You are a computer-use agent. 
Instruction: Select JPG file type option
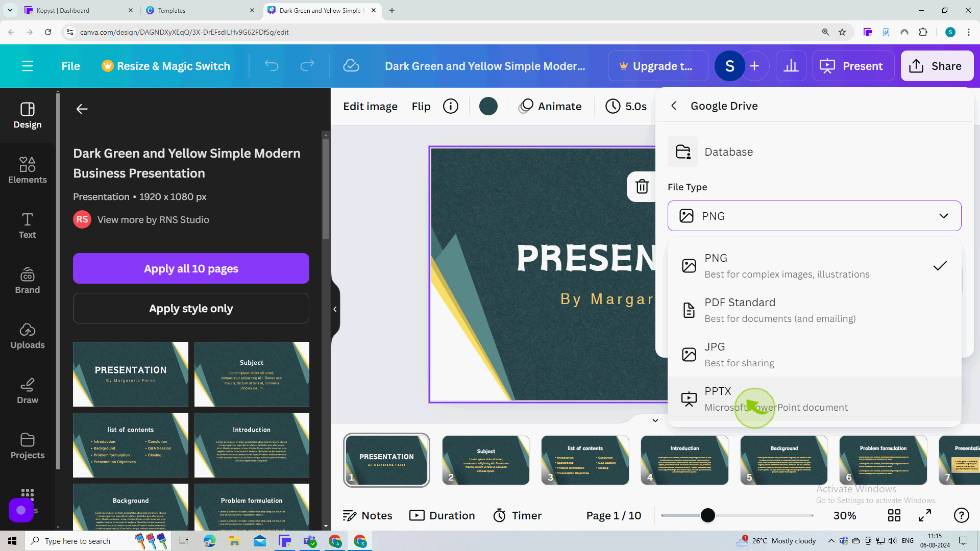pyautogui.click(x=814, y=355)
